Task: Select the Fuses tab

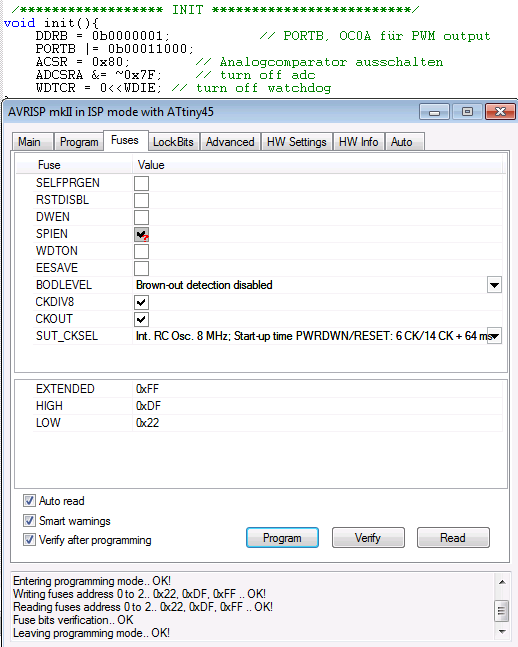Action: pos(125,140)
